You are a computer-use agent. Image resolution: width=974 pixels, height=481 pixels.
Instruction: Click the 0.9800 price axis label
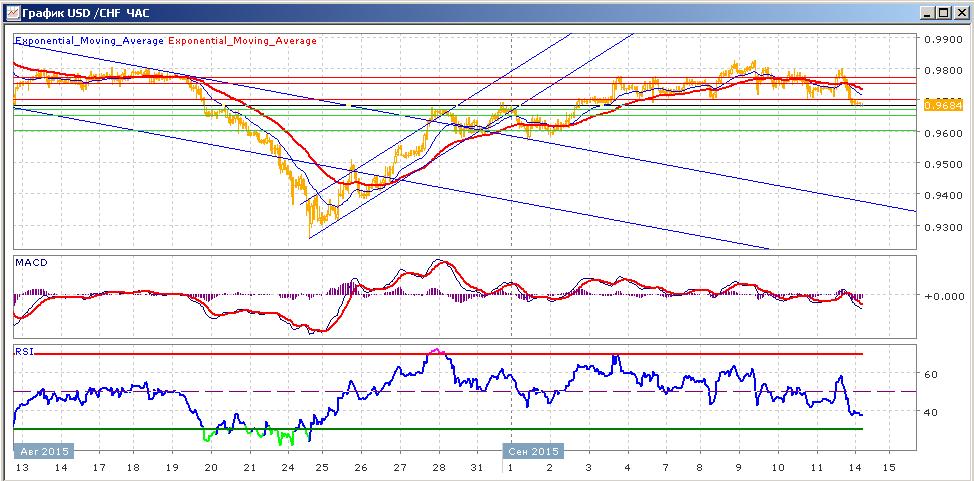(x=942, y=70)
